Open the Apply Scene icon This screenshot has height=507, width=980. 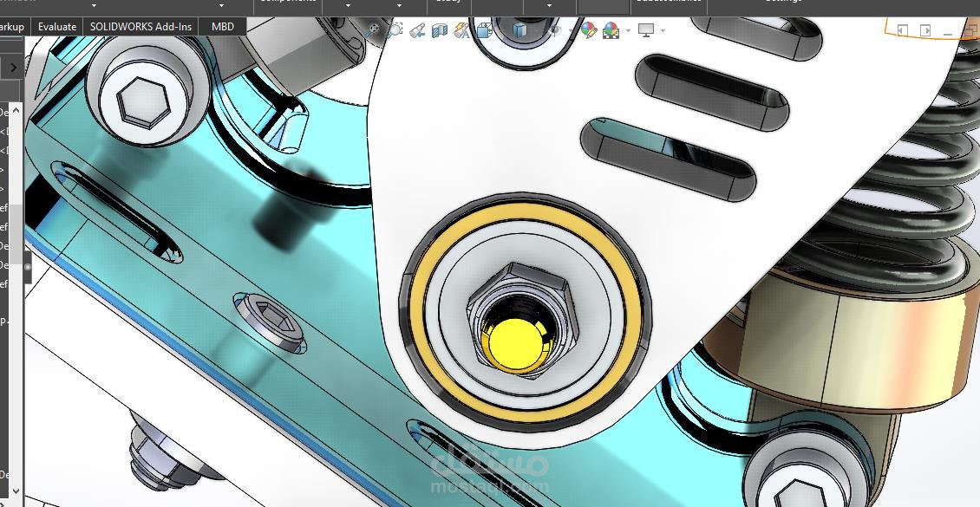click(611, 29)
